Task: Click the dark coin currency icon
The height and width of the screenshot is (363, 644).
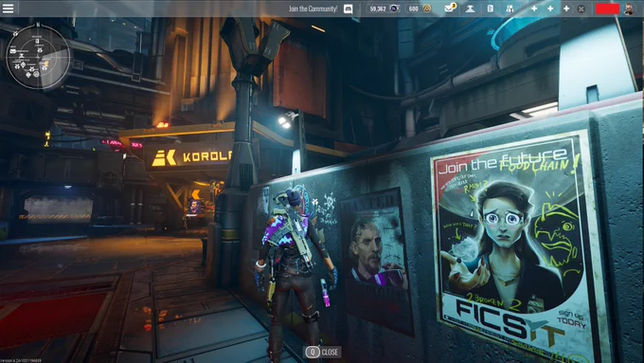Action: click(394, 9)
